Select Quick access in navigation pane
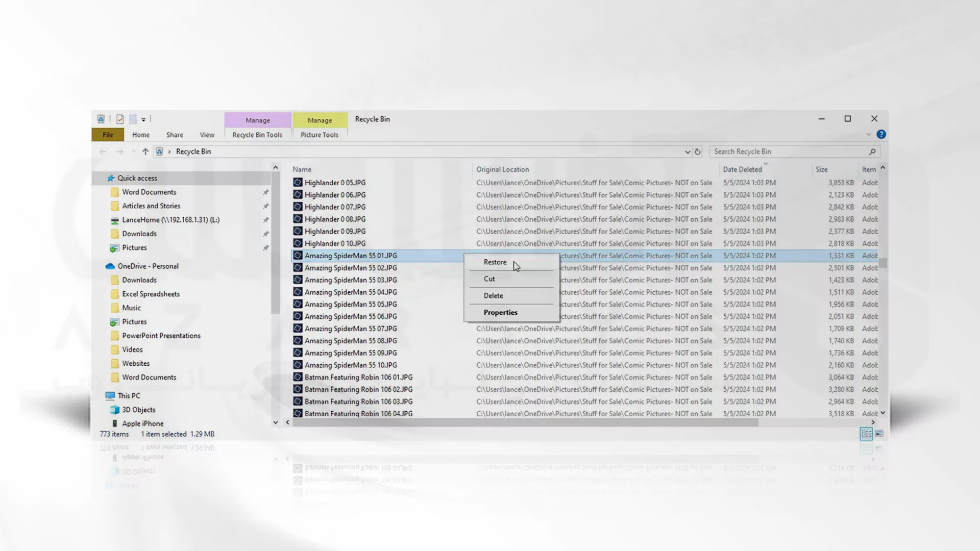The width and height of the screenshot is (980, 551). click(137, 178)
